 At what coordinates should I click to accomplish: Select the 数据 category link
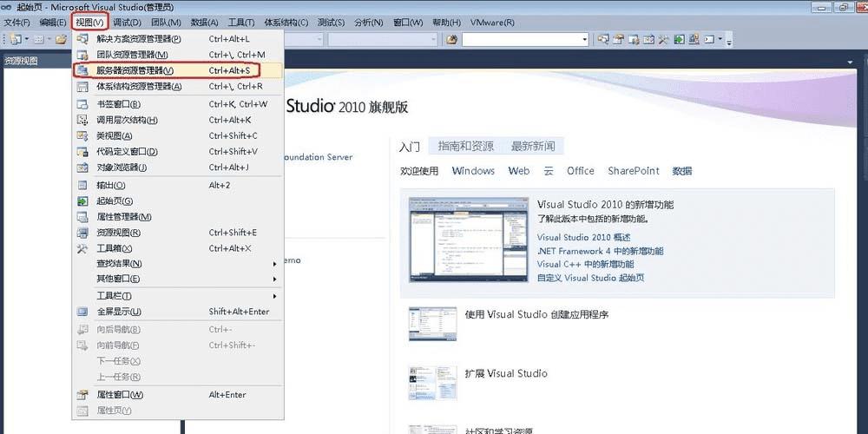(682, 171)
